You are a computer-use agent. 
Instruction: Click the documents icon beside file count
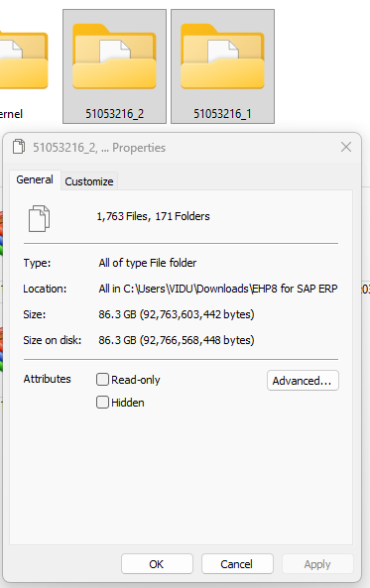pyautogui.click(x=39, y=218)
